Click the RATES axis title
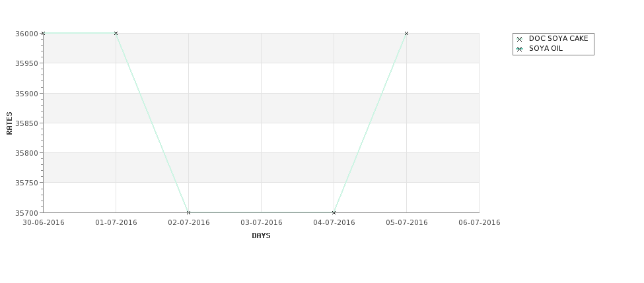 coord(9,123)
